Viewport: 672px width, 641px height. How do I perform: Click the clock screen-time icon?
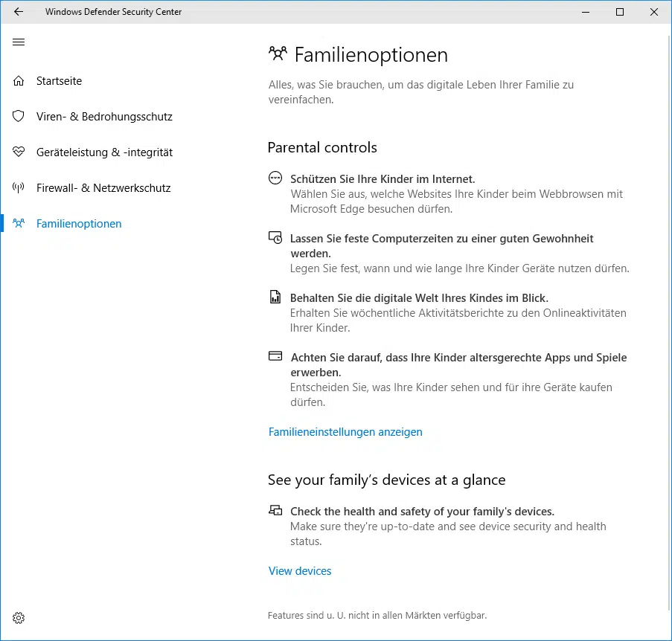tap(275, 238)
